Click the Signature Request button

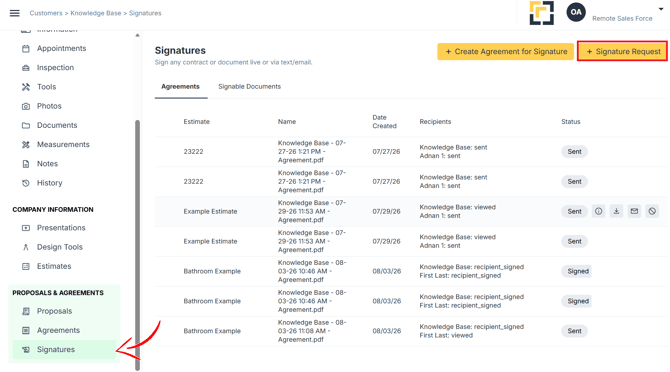623,52
